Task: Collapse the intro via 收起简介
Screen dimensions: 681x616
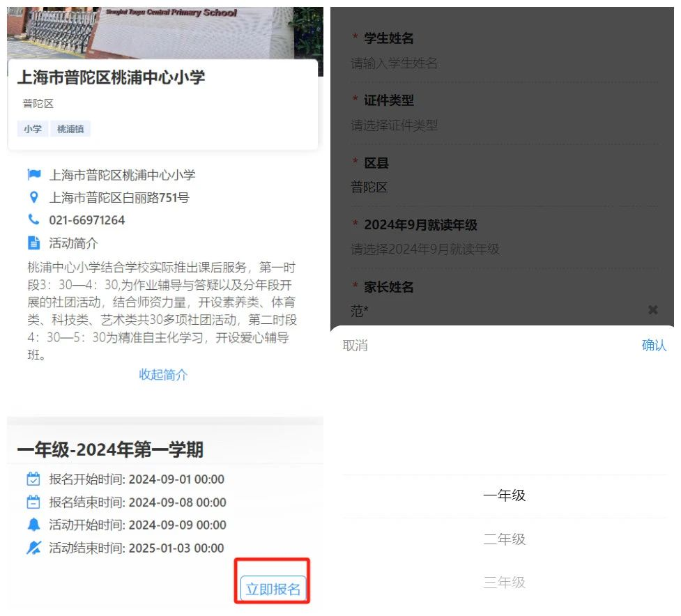Action: pos(163,375)
